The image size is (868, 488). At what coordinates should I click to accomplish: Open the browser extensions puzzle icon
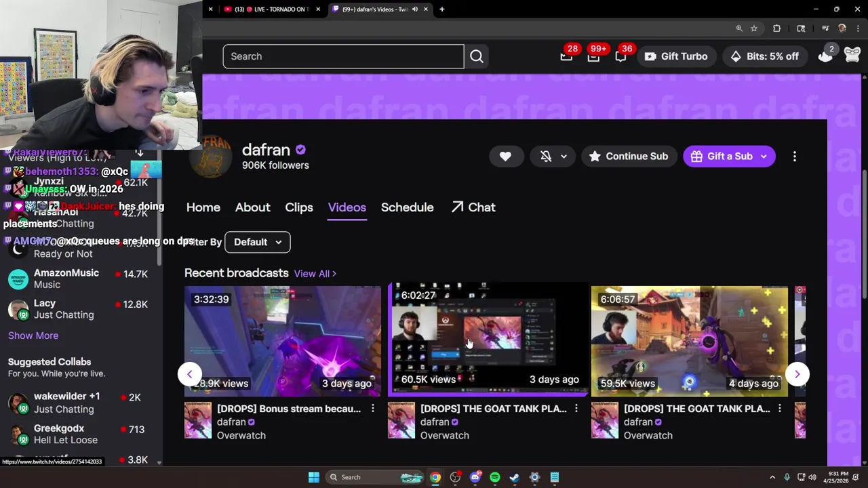[x=777, y=28]
